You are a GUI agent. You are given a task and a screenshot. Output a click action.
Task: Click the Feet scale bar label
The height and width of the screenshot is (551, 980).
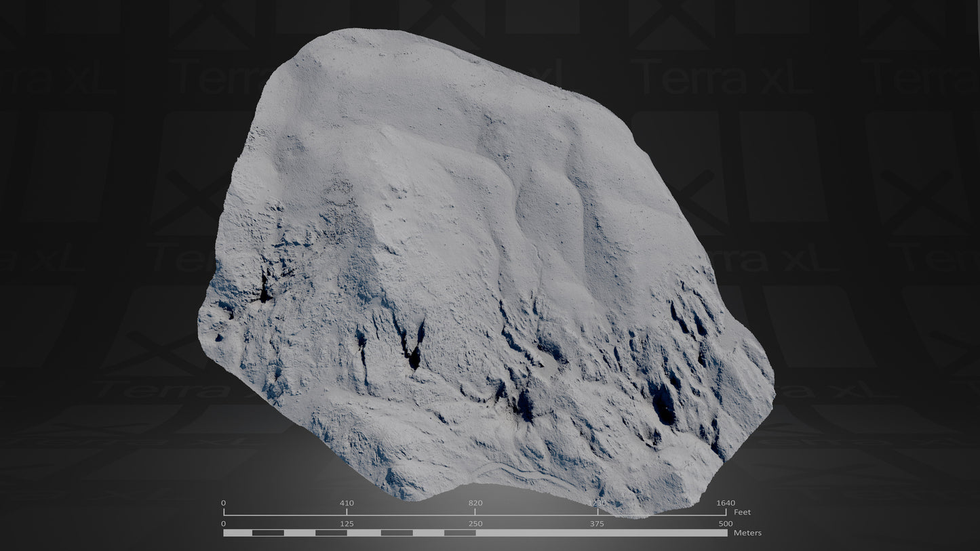tap(743, 512)
